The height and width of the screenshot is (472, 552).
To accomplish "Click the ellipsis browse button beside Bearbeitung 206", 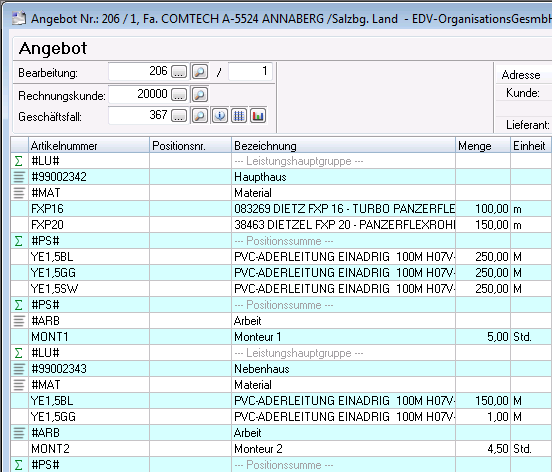I will [179, 72].
